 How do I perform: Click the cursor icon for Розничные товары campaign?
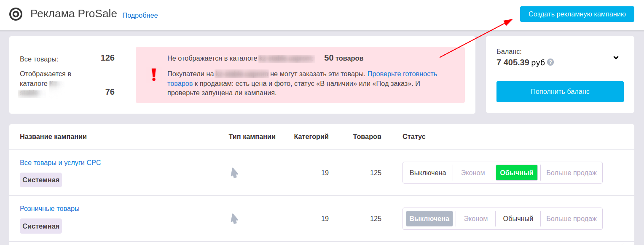[234, 218]
